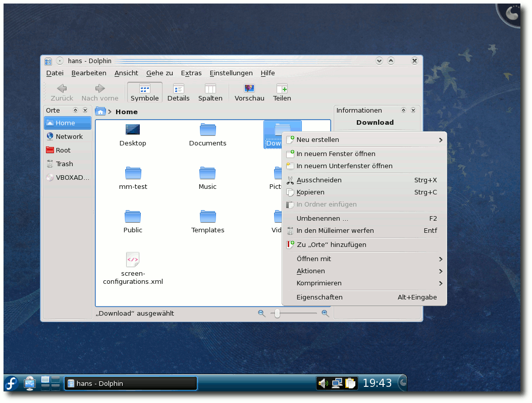Switch to Details view mode
Image resolution: width=532 pixels, height=403 pixels.
[178, 92]
